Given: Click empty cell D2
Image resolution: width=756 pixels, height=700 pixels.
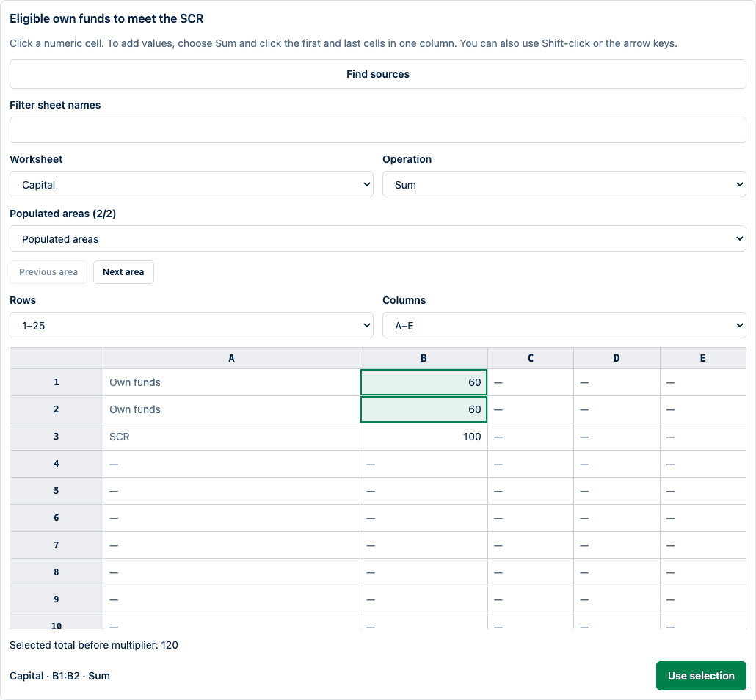Looking at the screenshot, I should pos(617,409).
